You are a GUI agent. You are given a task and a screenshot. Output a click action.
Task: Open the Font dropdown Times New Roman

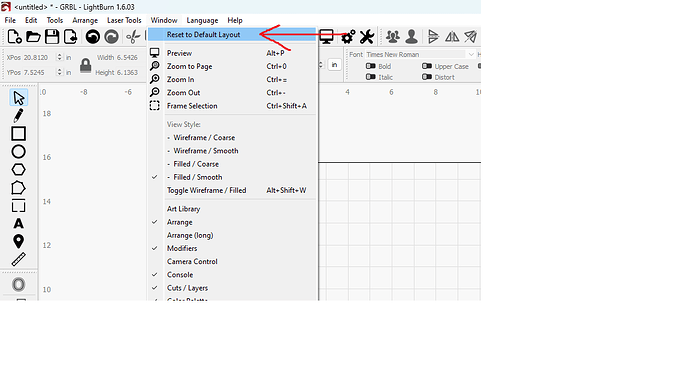pyautogui.click(x=420, y=55)
